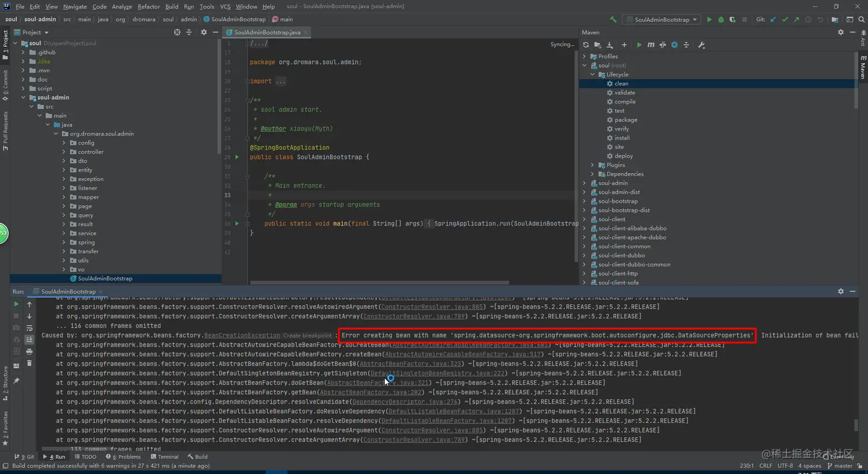Click the master Git branch widget
Viewport: 868px width, 474px height.
coord(840,466)
